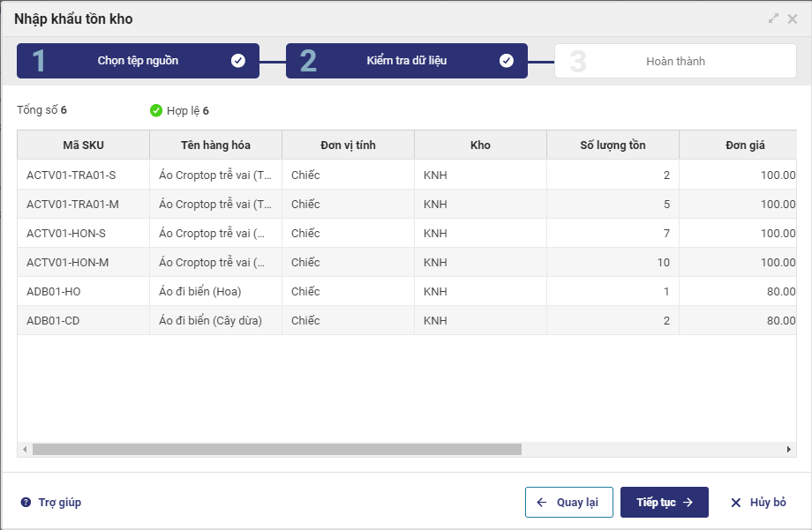Image resolution: width=812 pixels, height=530 pixels.
Task: Click the price in row ACTV01-TRA01-S
Action: pyautogui.click(x=778, y=175)
